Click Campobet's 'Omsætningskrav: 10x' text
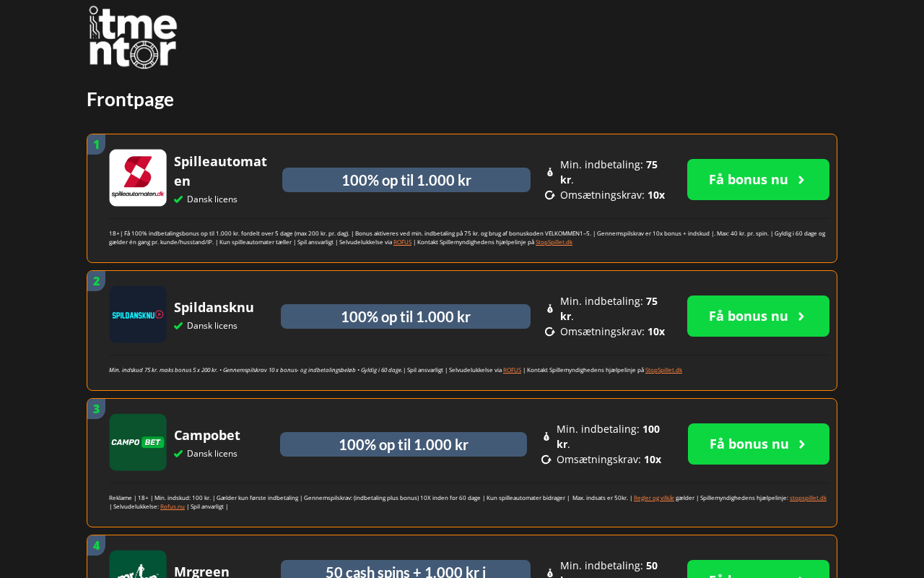Image resolution: width=924 pixels, height=578 pixels. 609,460
